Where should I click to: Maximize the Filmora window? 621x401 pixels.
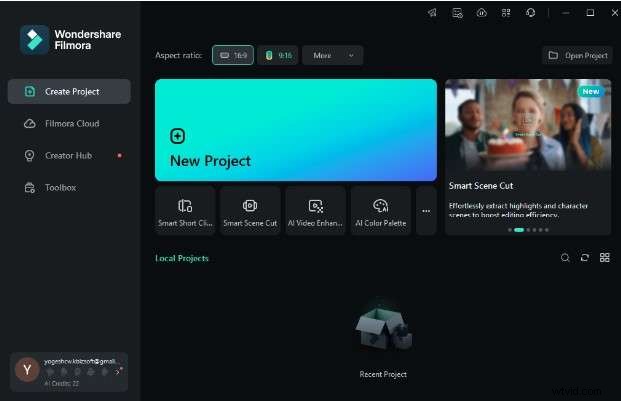[590, 13]
